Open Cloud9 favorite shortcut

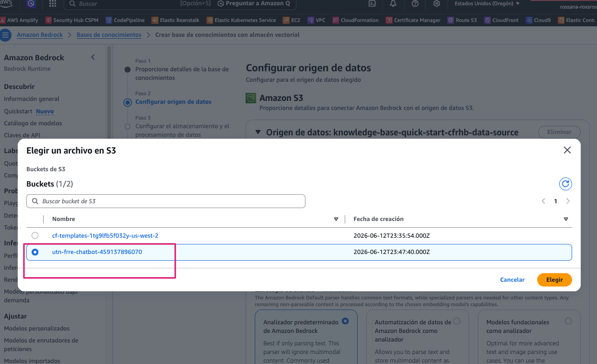(x=538, y=20)
